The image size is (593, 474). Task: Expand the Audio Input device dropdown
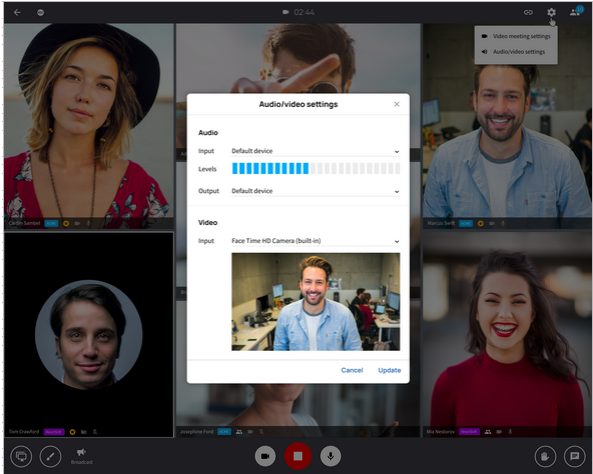pyautogui.click(x=315, y=151)
